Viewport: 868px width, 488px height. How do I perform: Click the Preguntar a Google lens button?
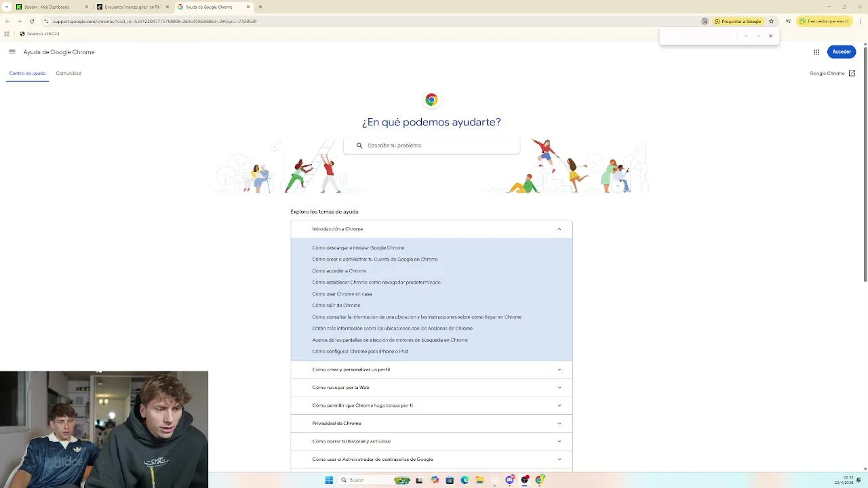click(x=738, y=21)
